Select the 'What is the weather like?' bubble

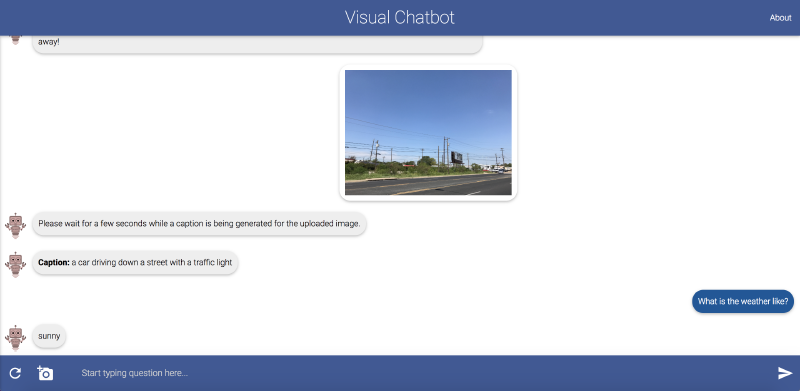(742, 301)
